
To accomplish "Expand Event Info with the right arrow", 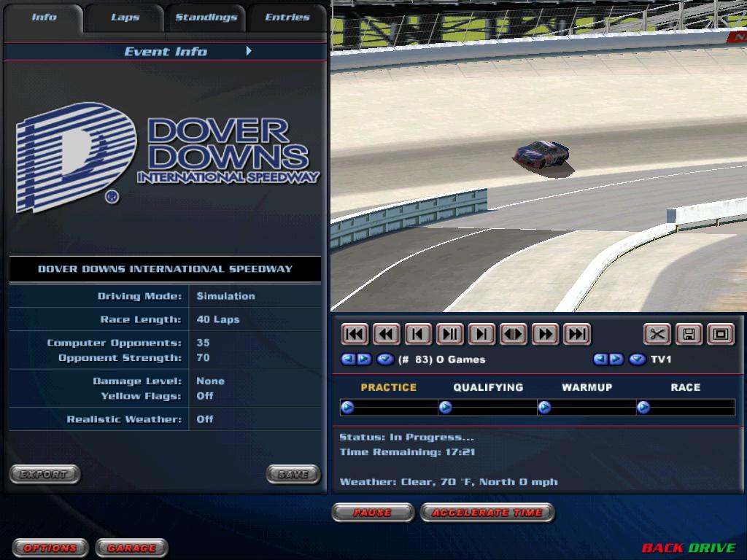I will click(249, 51).
